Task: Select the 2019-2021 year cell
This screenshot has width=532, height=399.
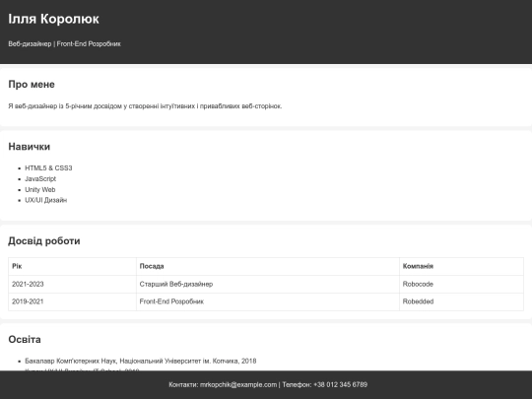Action: coord(72,301)
